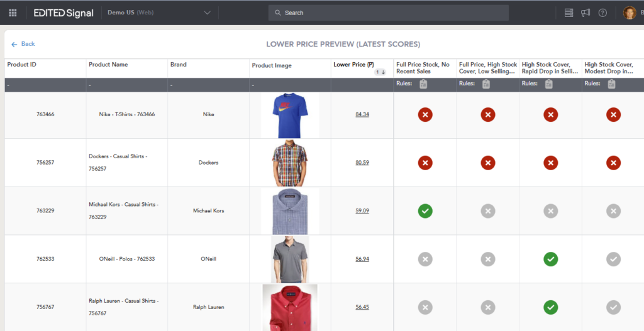Click product name ONeill - Polos - 762533
The image size is (644, 331).
click(127, 259)
